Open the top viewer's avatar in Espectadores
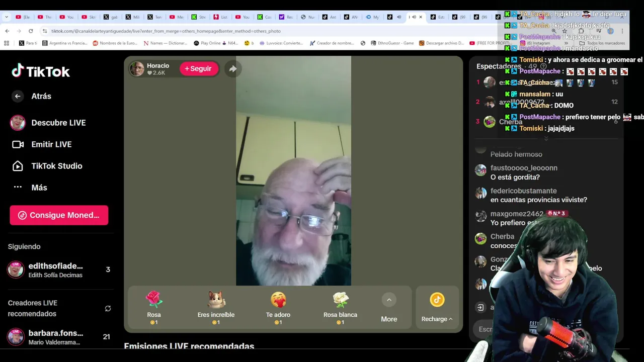This screenshot has height=362, width=644. (490, 82)
